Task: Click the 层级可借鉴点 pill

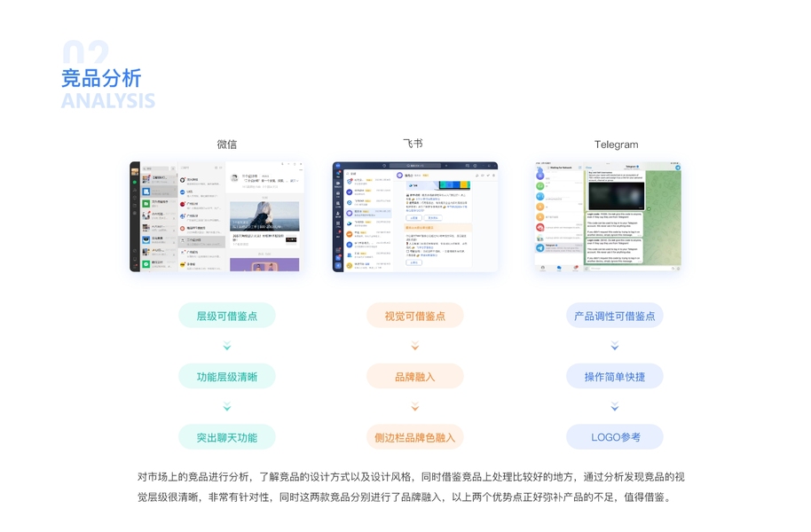Action: pos(226,316)
